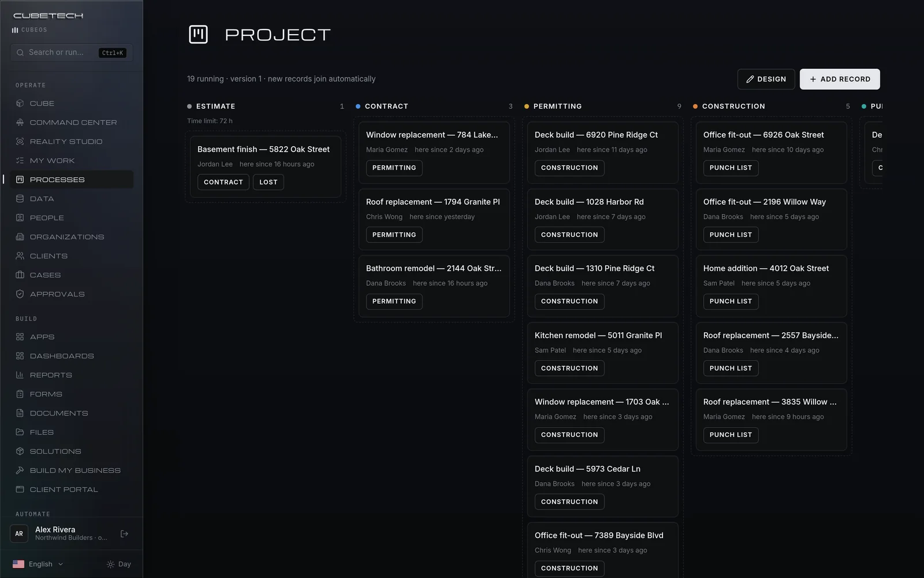
Task: Open Forms clipboard icon
Action: point(20,394)
